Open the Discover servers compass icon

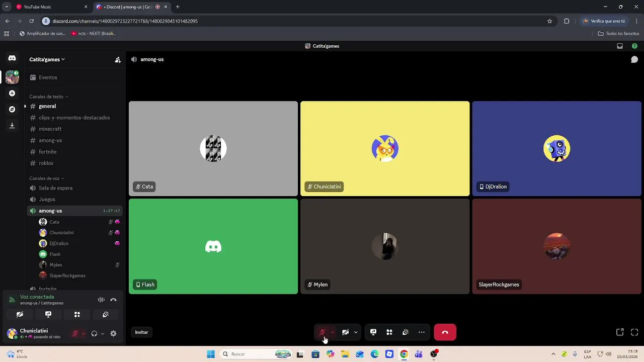[12, 109]
